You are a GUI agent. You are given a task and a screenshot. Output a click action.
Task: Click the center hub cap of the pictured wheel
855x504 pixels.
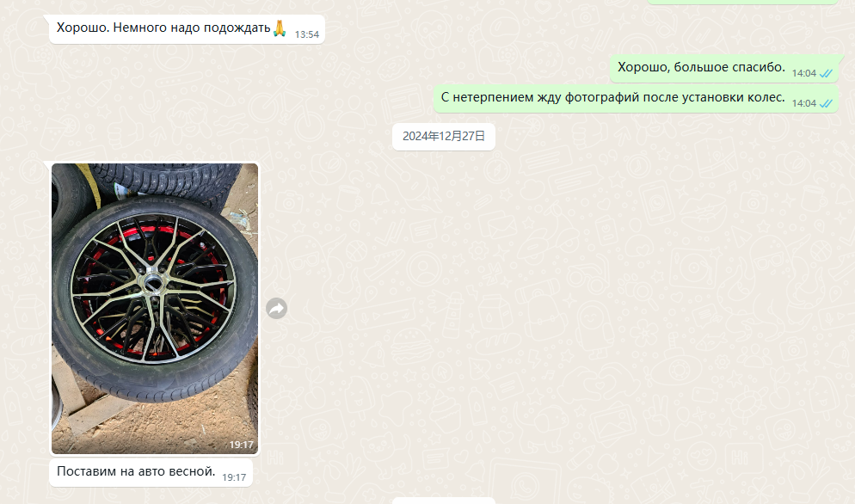153,283
